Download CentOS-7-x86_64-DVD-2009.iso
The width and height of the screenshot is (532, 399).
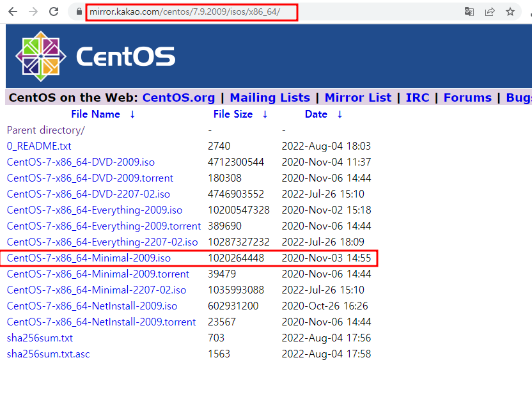pyautogui.click(x=81, y=162)
